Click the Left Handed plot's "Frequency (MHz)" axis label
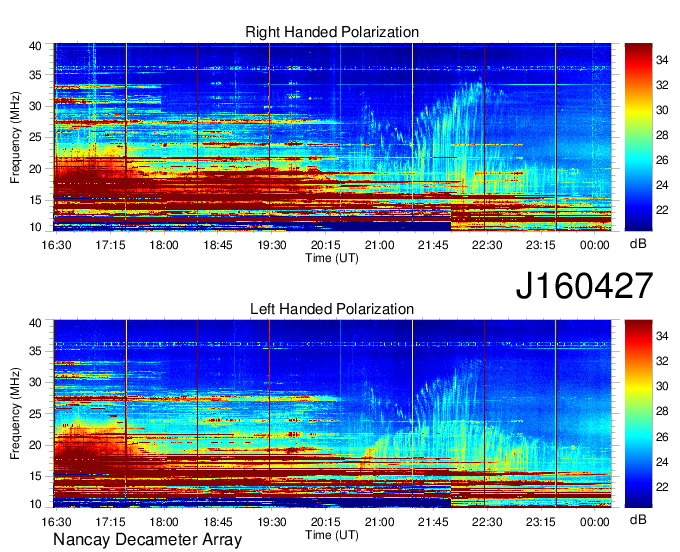680x552 pixels. [x=15, y=414]
